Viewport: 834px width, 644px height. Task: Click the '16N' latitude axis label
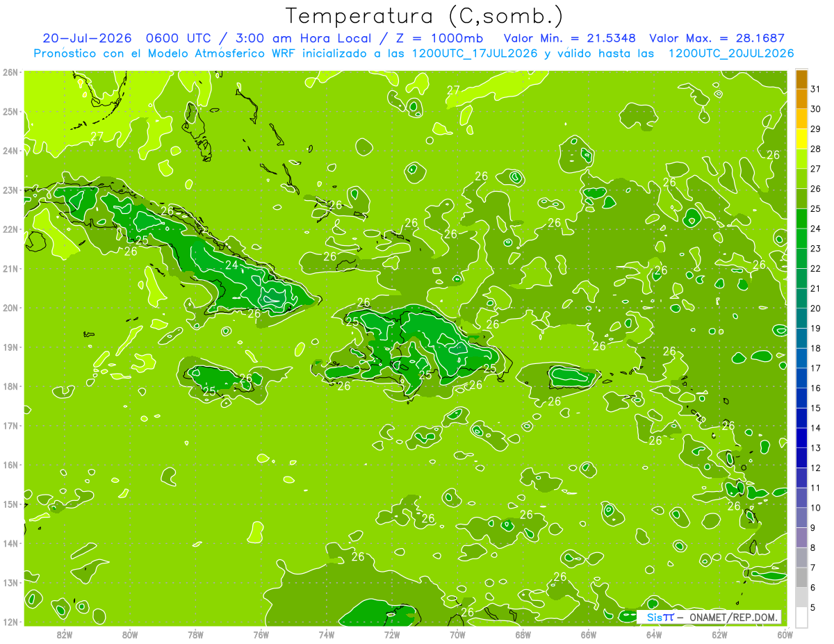point(11,465)
